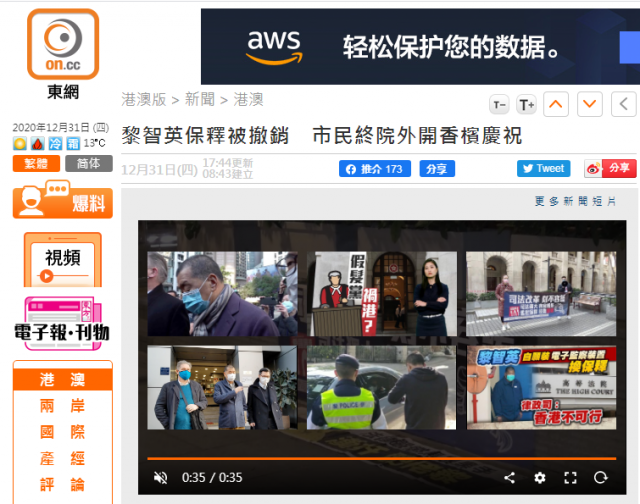
Task: Click the Tweet button
Action: pyautogui.click(x=543, y=169)
